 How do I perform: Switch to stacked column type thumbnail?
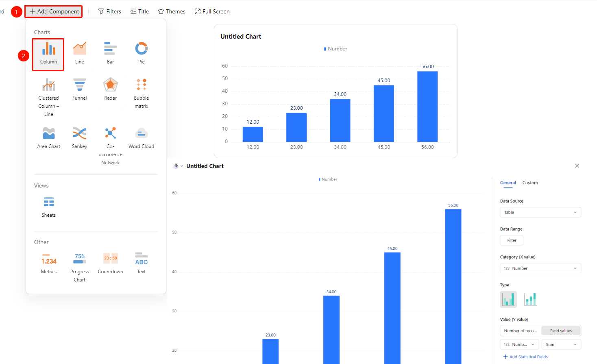(x=530, y=299)
